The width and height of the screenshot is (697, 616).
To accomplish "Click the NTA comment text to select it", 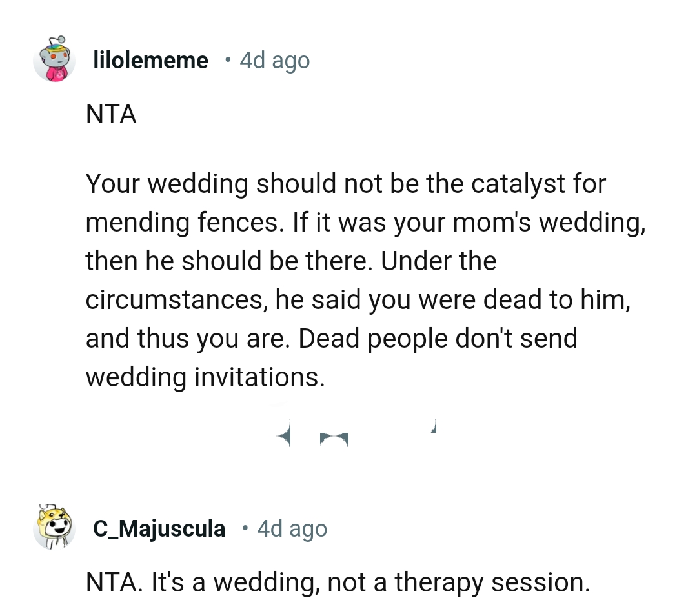I will click(110, 114).
